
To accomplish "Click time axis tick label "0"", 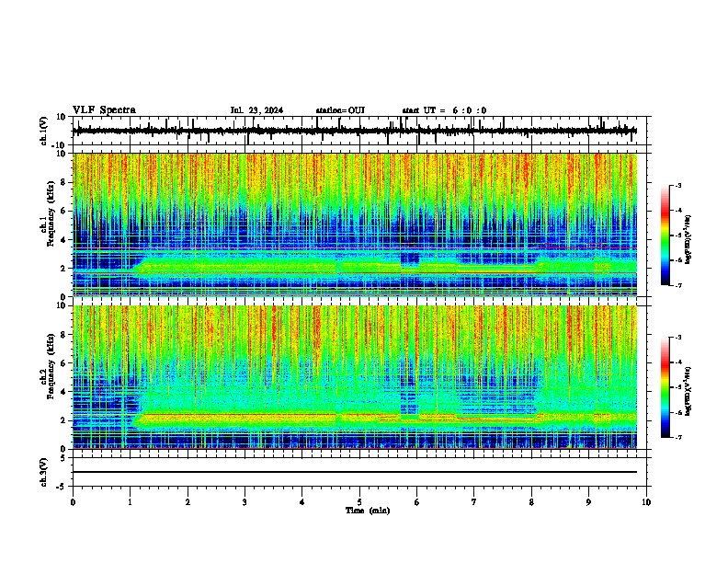I will coord(73,502).
